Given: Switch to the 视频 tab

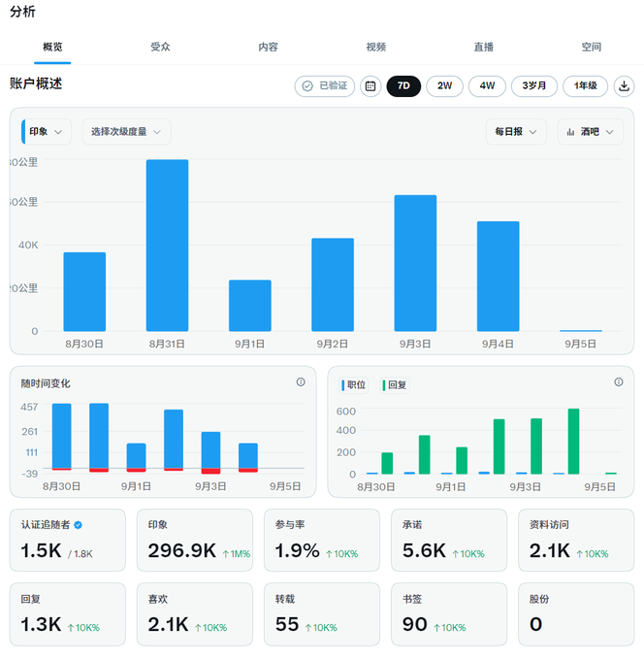Looking at the screenshot, I should pos(376,48).
